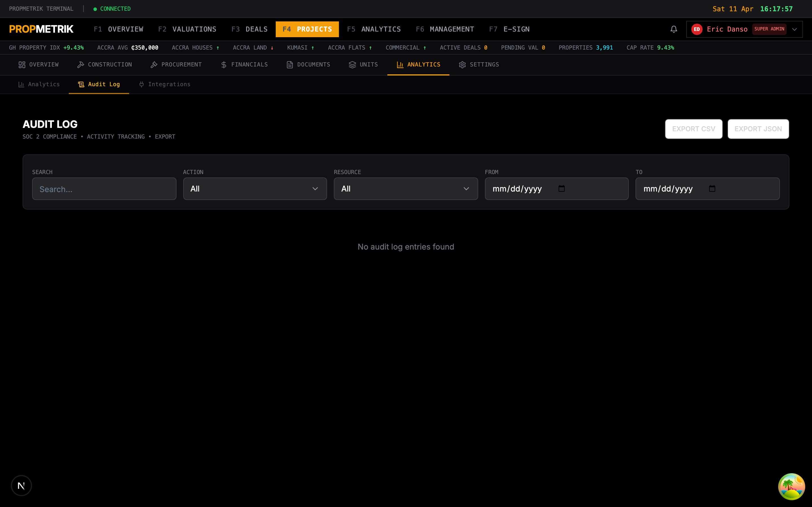Expand the ACTION filter dropdown
812x507 pixels.
pos(255,189)
